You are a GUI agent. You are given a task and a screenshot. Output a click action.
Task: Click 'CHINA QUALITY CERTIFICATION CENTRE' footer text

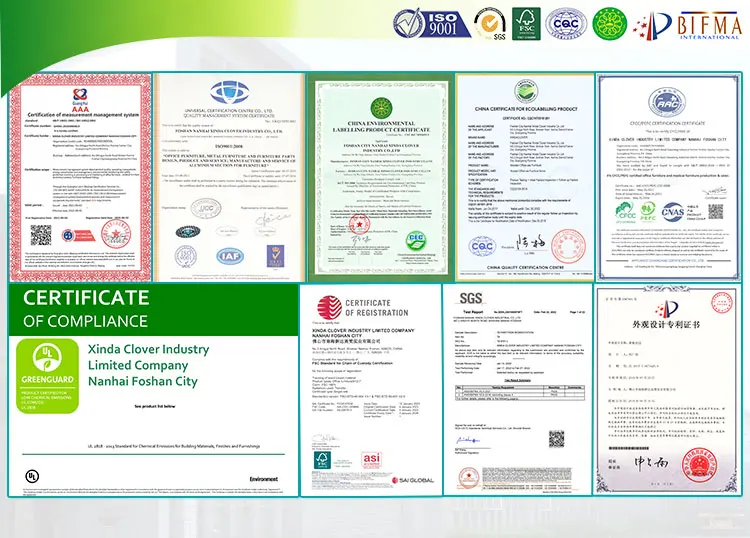coord(523,268)
